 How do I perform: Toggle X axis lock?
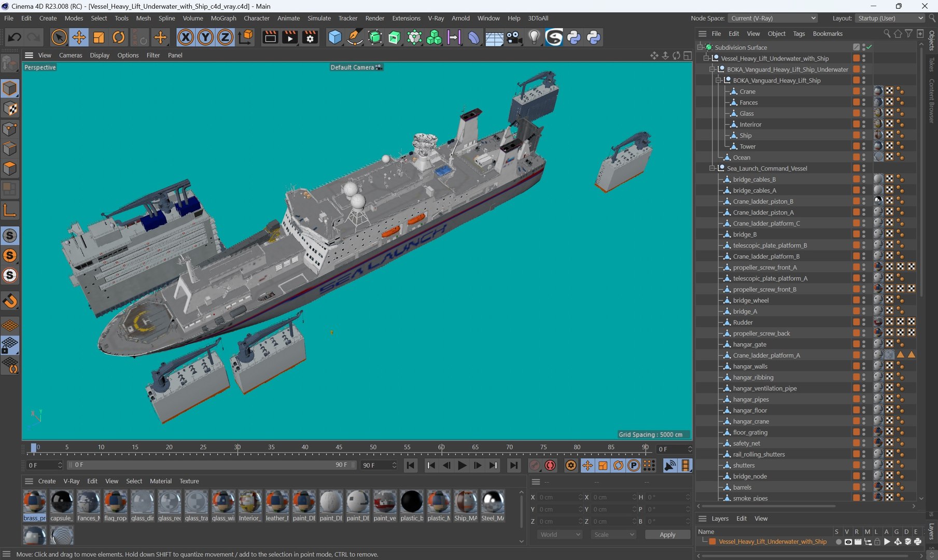coord(186,37)
